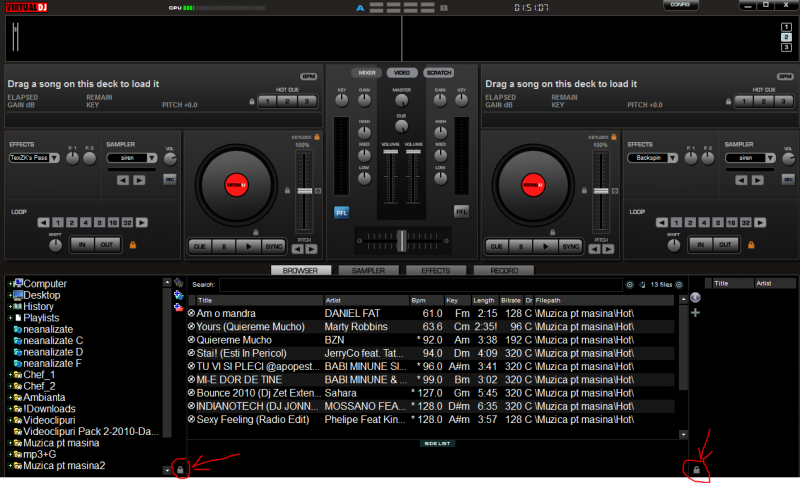Open right deck sampler siren dropdown
This screenshot has height=483, width=800.
(750, 158)
